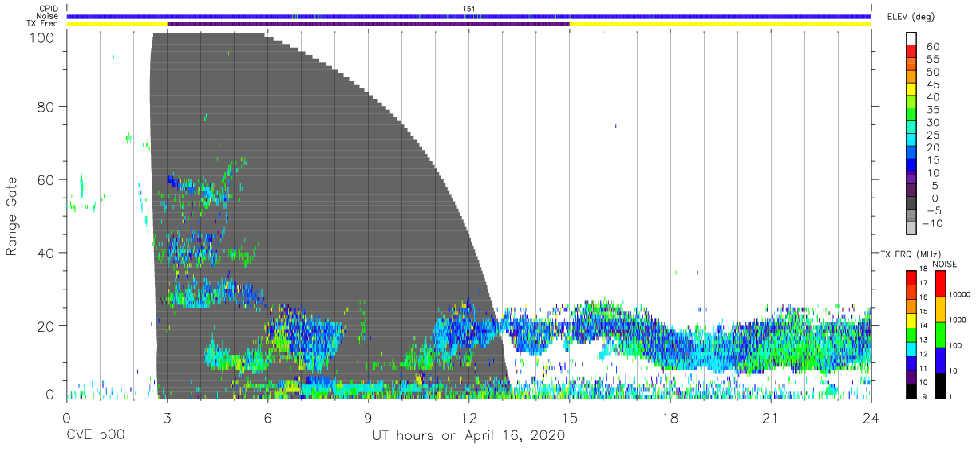Click the amber segment of the NOISE color bar
980x452 pixels.
click(x=940, y=309)
